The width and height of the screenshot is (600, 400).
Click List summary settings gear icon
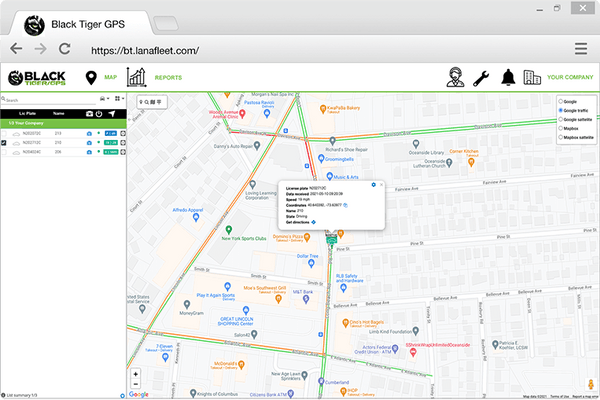122,395
